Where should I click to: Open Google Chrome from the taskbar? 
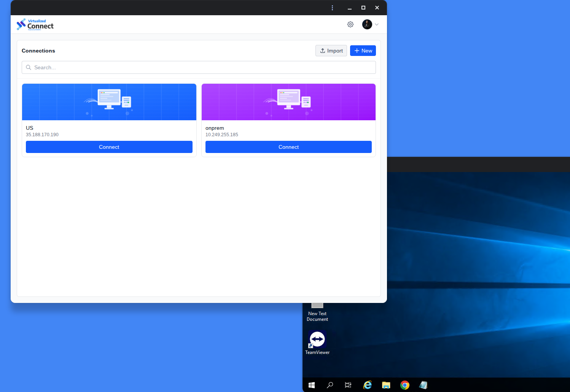[x=404, y=385]
